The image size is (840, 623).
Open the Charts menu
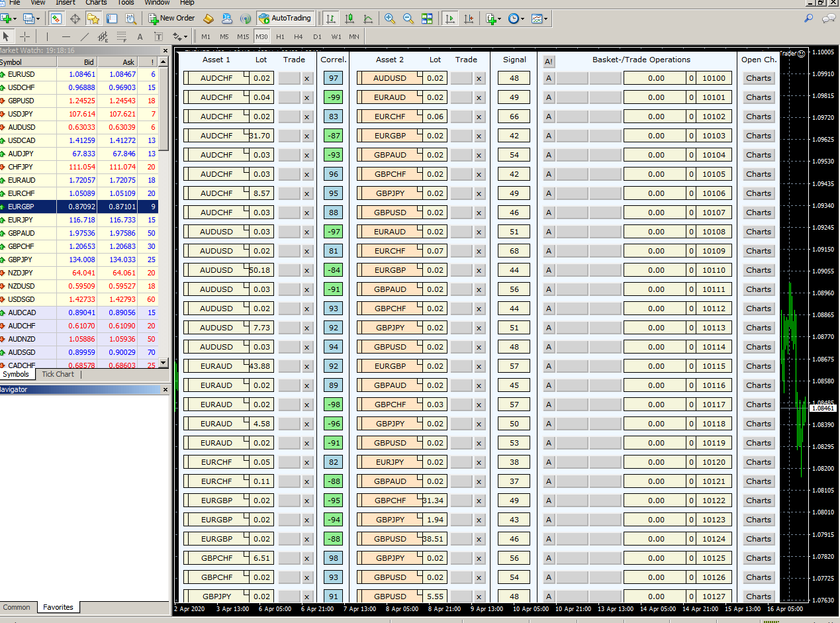point(96,3)
